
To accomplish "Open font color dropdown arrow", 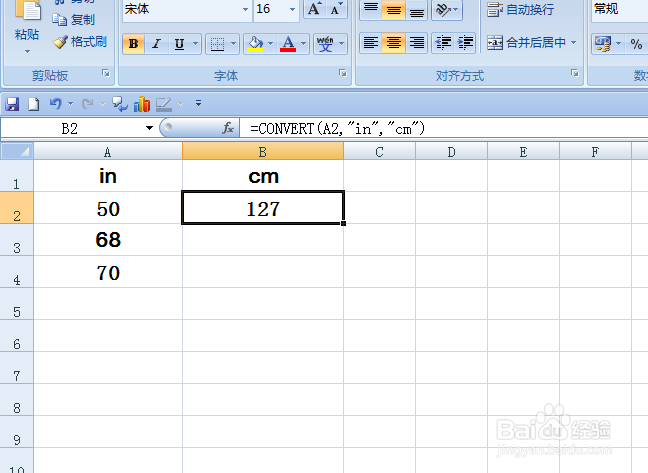I will tap(304, 44).
